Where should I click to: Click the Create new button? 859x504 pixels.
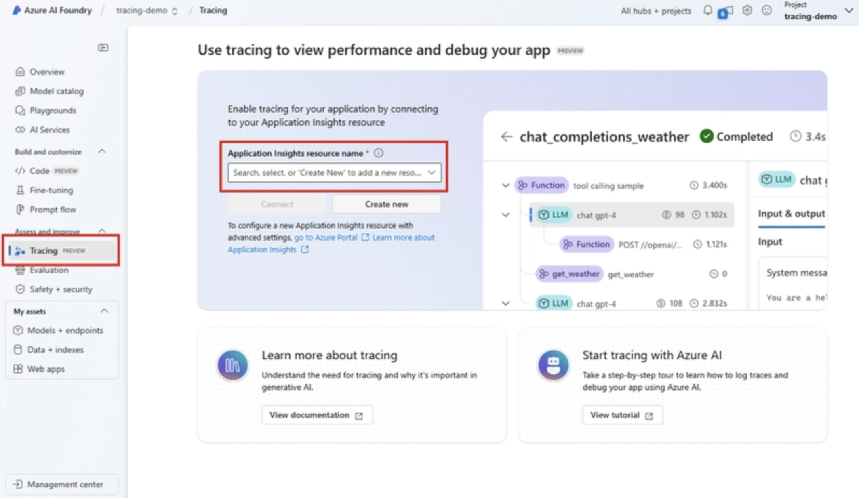[x=386, y=204]
